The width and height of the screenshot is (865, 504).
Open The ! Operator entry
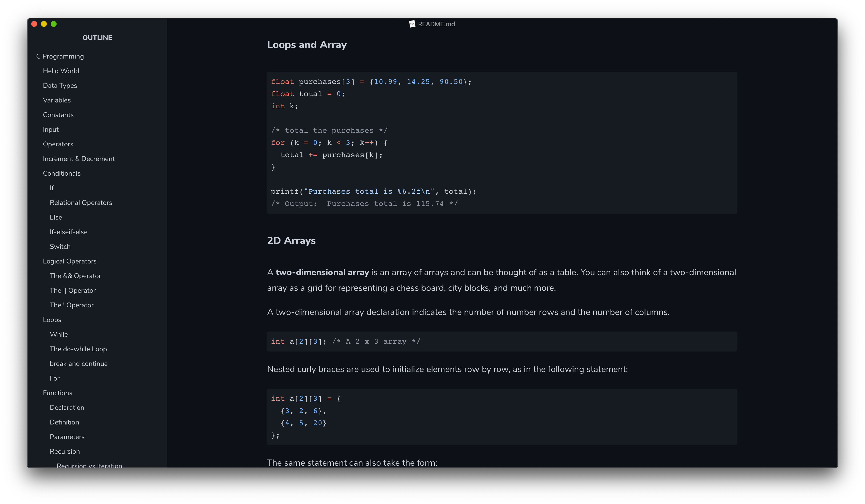pyautogui.click(x=71, y=305)
